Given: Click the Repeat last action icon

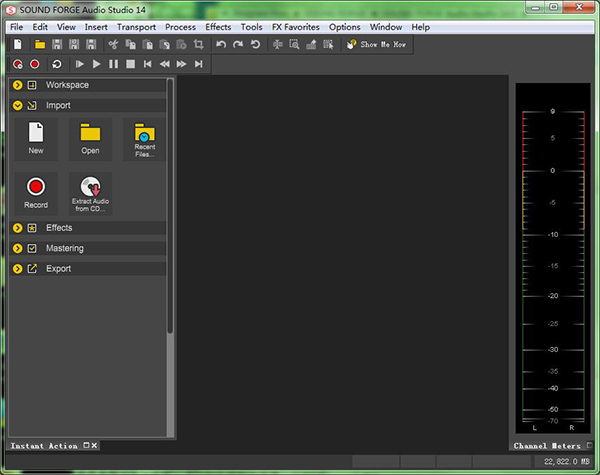Looking at the screenshot, I should (255, 44).
